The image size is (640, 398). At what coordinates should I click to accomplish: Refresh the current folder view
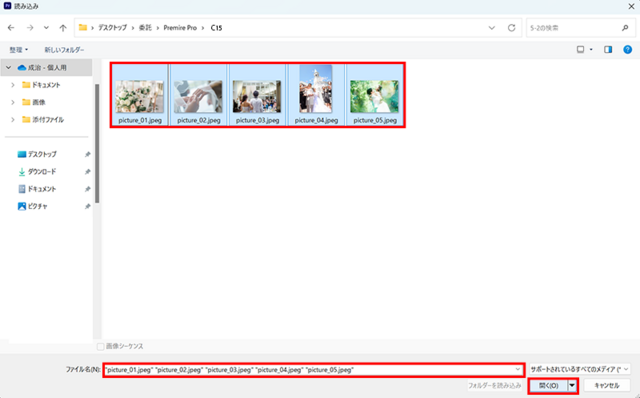[511, 28]
